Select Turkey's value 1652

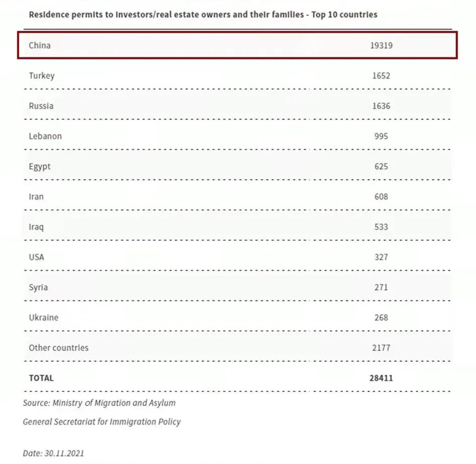381,76
